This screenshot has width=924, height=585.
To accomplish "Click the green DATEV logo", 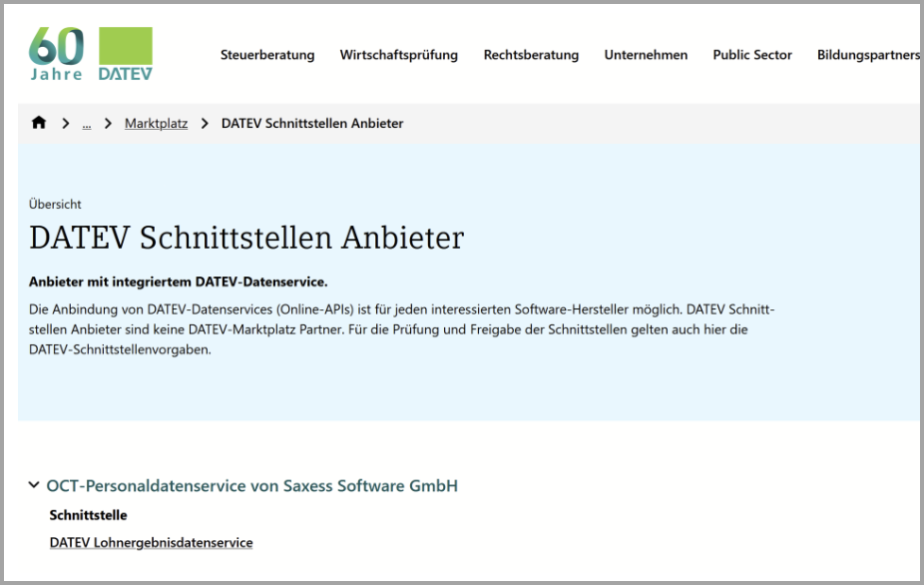I will [126, 54].
